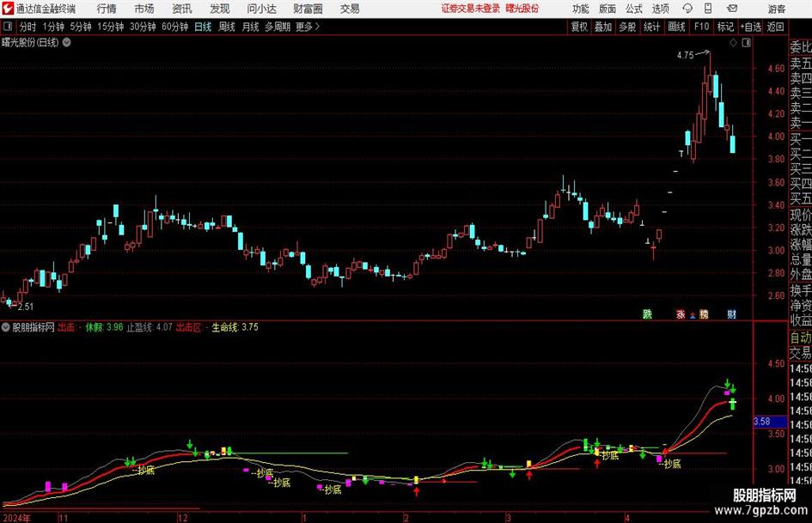The height and width of the screenshot is (523, 812).
Task: Open the 交易 menu
Action: click(x=350, y=9)
